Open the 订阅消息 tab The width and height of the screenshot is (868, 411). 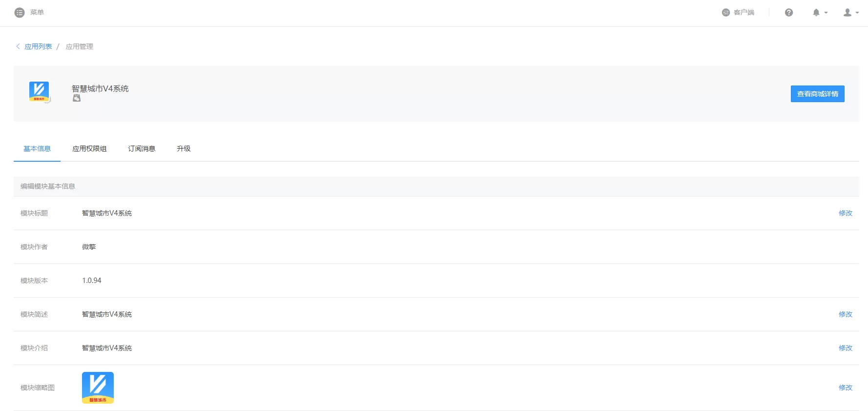coord(142,149)
